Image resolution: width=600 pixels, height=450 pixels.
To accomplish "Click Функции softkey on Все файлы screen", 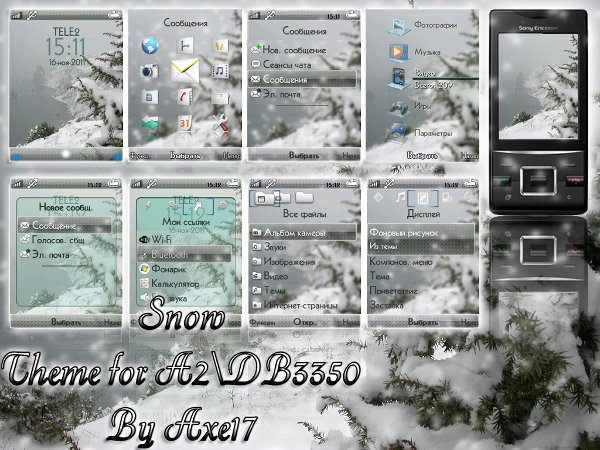I will (x=262, y=322).
